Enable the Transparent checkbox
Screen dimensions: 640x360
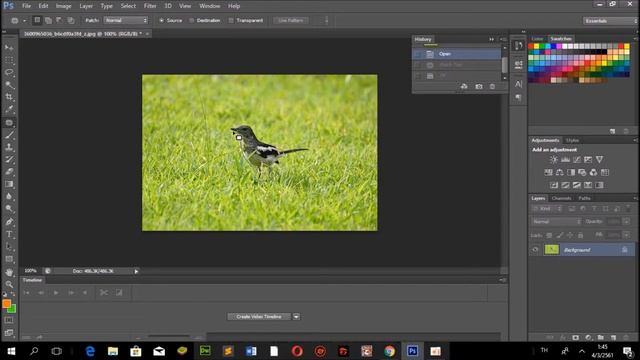click(x=231, y=20)
